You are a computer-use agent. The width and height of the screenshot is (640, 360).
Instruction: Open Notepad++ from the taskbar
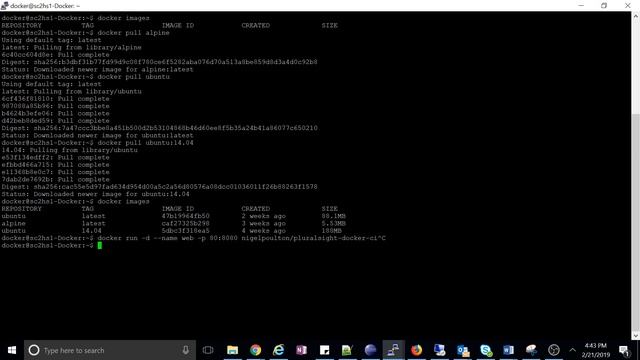[x=347, y=350]
